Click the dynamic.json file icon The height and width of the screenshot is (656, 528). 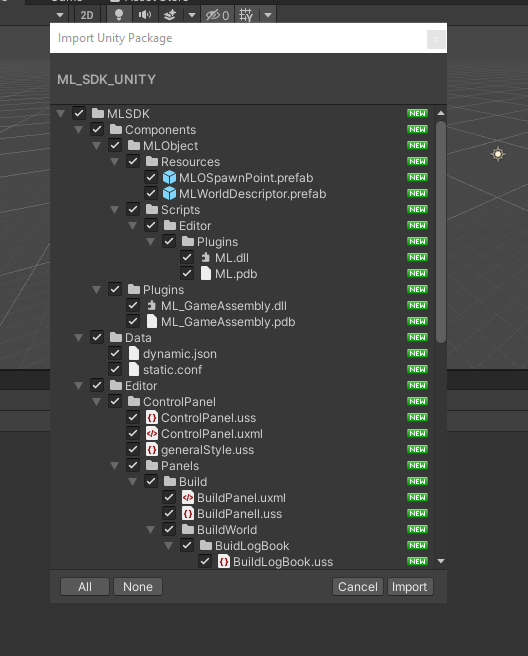(133, 353)
